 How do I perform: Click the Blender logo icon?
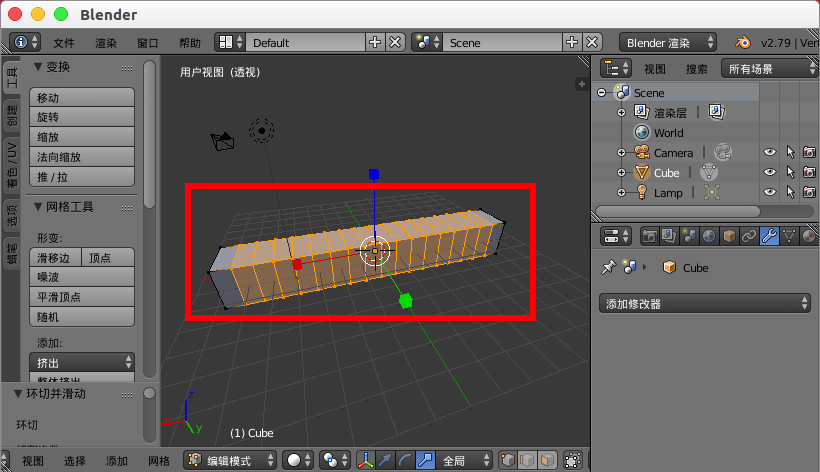pos(743,42)
